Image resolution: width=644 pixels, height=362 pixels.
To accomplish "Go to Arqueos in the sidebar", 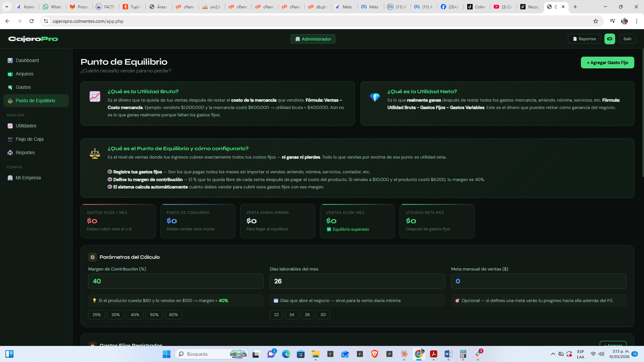I will tap(24, 74).
